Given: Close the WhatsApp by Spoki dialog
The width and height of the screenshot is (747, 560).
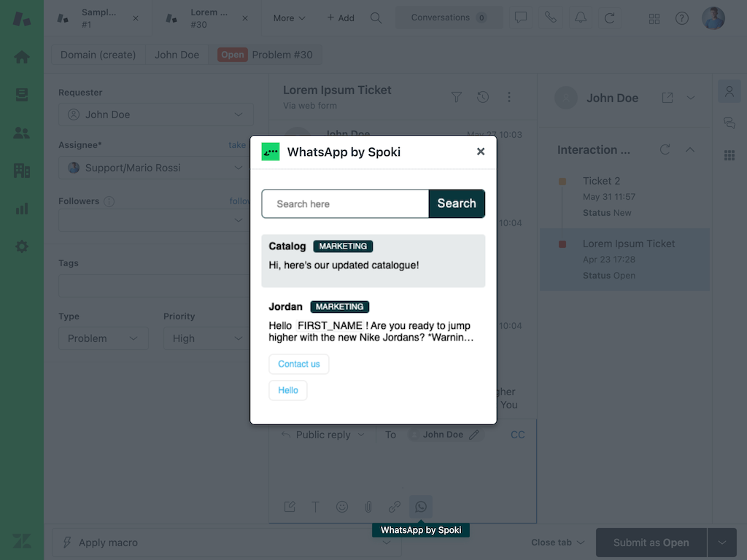Looking at the screenshot, I should coord(481,152).
